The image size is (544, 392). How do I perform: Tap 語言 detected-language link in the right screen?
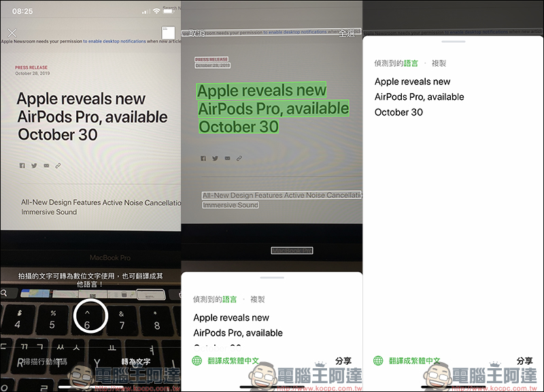click(x=411, y=63)
